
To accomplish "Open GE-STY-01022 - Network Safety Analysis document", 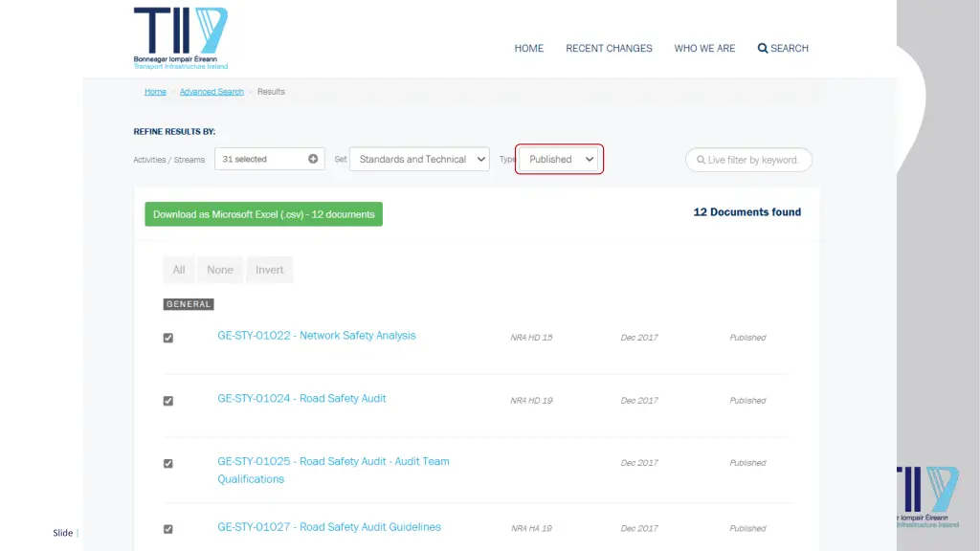I will coord(316,336).
